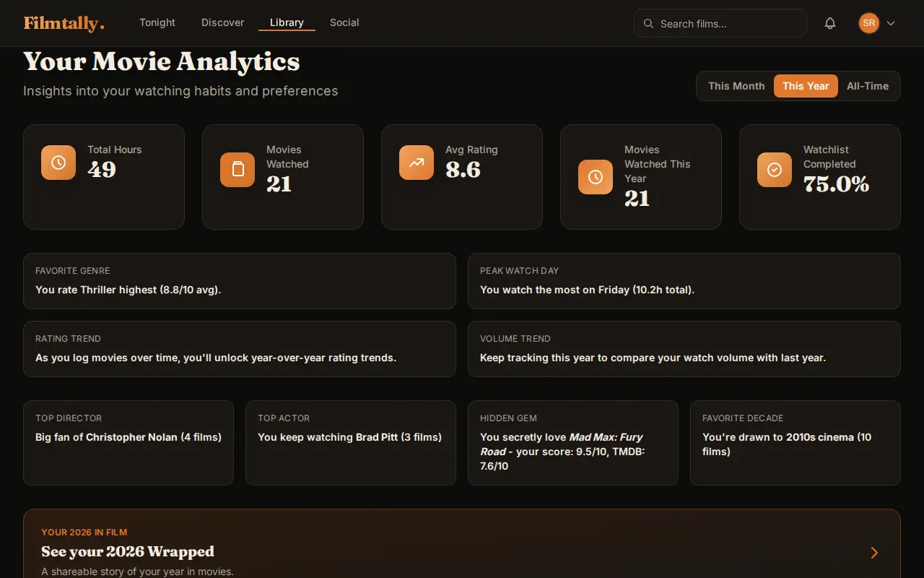Image resolution: width=924 pixels, height=578 pixels.
Task: Open the notifications bell
Action: [830, 23]
